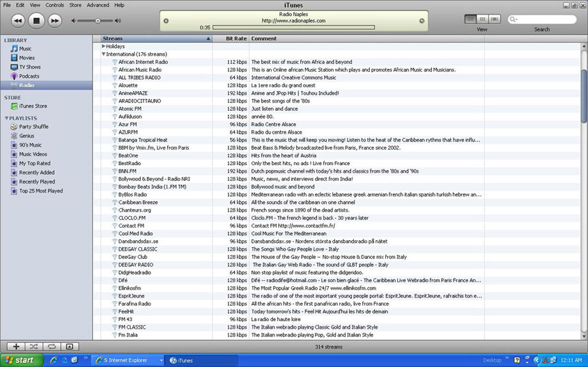
Task: Select the Caribbean Breeze stream
Action: 138,203
